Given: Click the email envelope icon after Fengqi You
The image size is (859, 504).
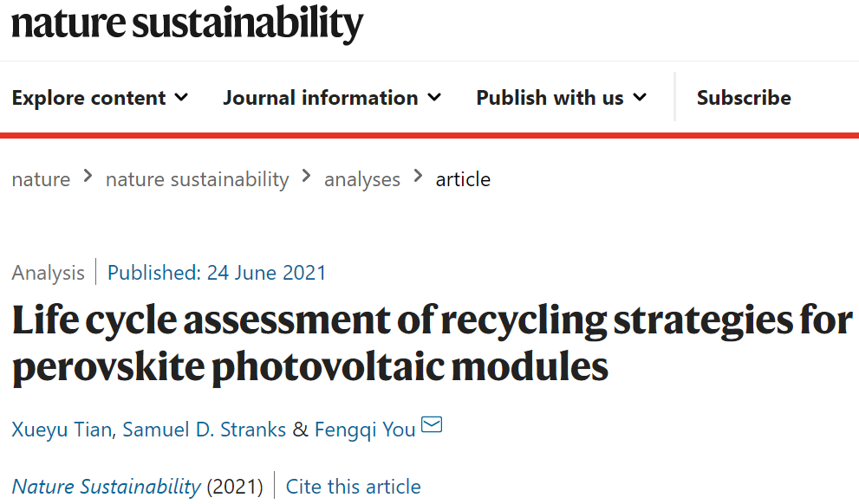Looking at the screenshot, I should coord(432,424).
